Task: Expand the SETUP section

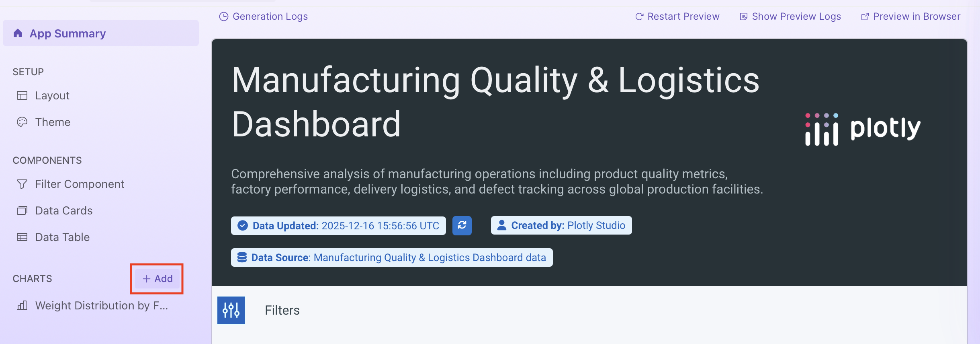Action: click(x=28, y=72)
